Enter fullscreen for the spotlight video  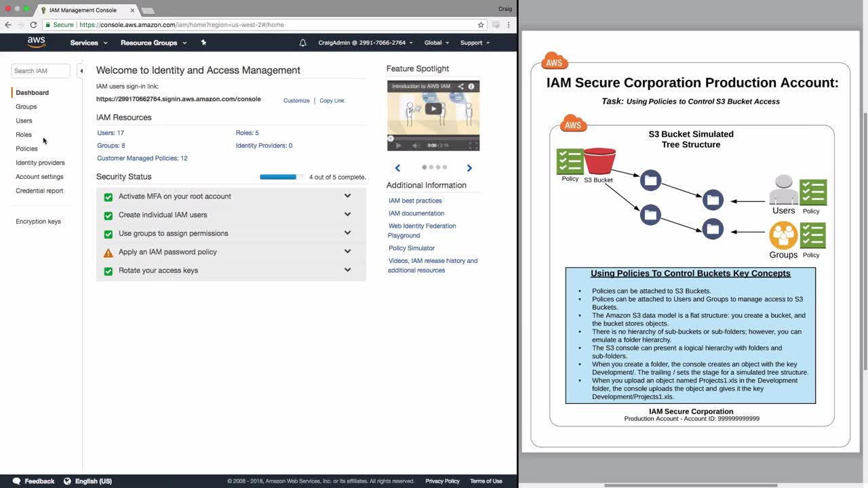[472, 145]
